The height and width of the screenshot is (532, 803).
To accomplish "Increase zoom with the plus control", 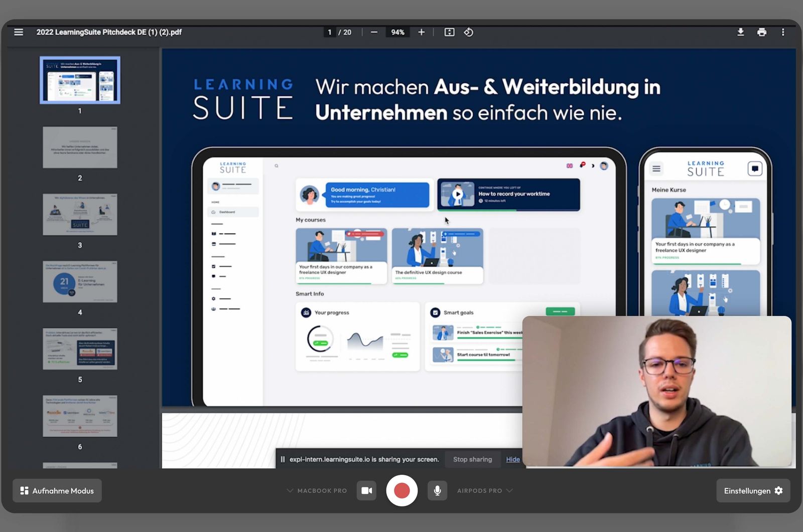I will tap(421, 32).
